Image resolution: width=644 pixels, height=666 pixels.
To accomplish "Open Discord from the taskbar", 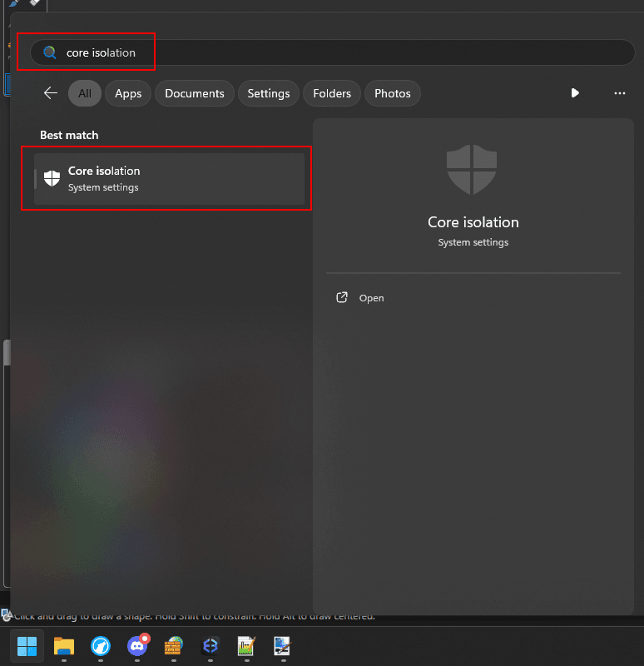I will 137,646.
